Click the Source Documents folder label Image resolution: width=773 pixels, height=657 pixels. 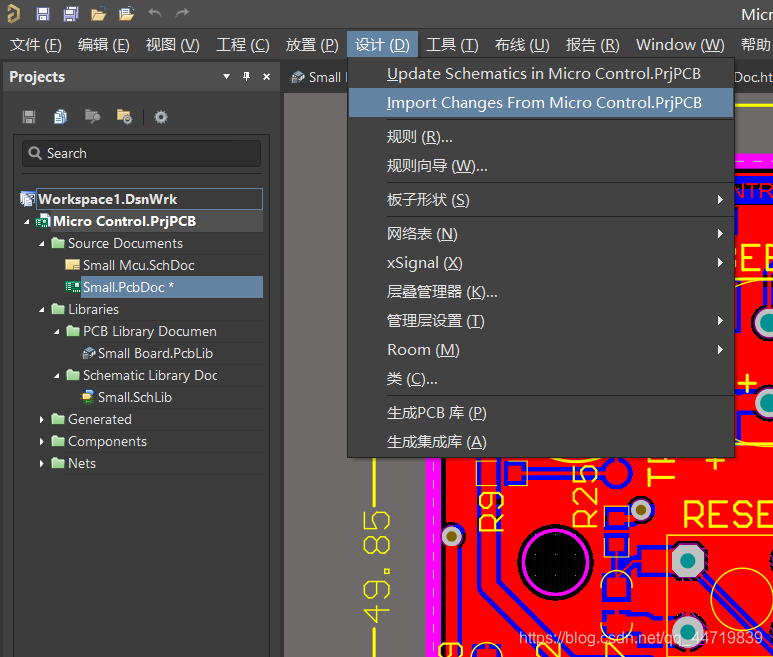click(x=125, y=243)
